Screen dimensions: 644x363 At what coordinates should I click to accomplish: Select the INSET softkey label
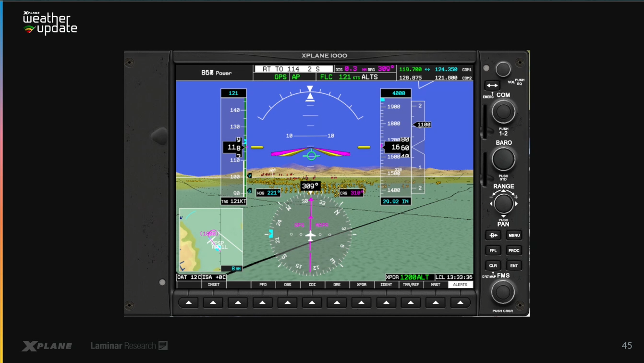[214, 285]
